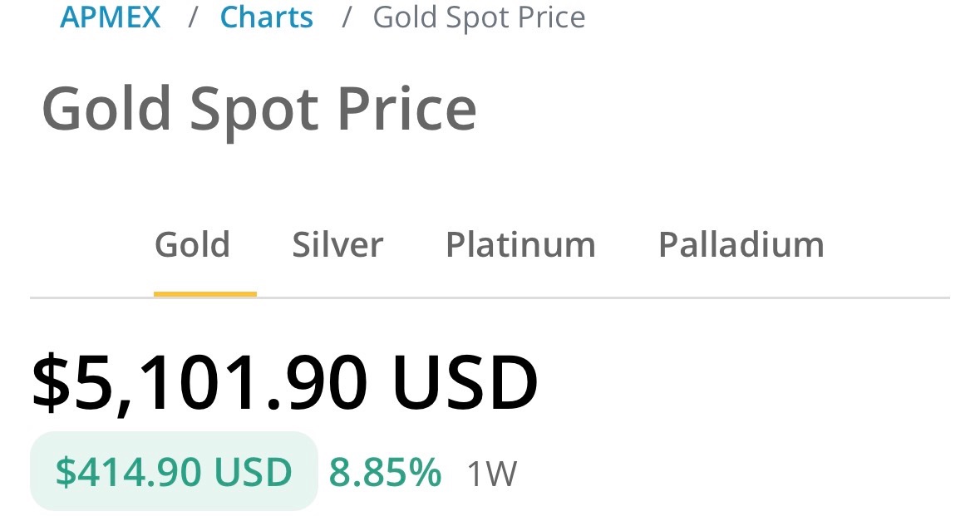Select the 1W timeframe label
This screenshot has width=980, height=516.
point(491,474)
